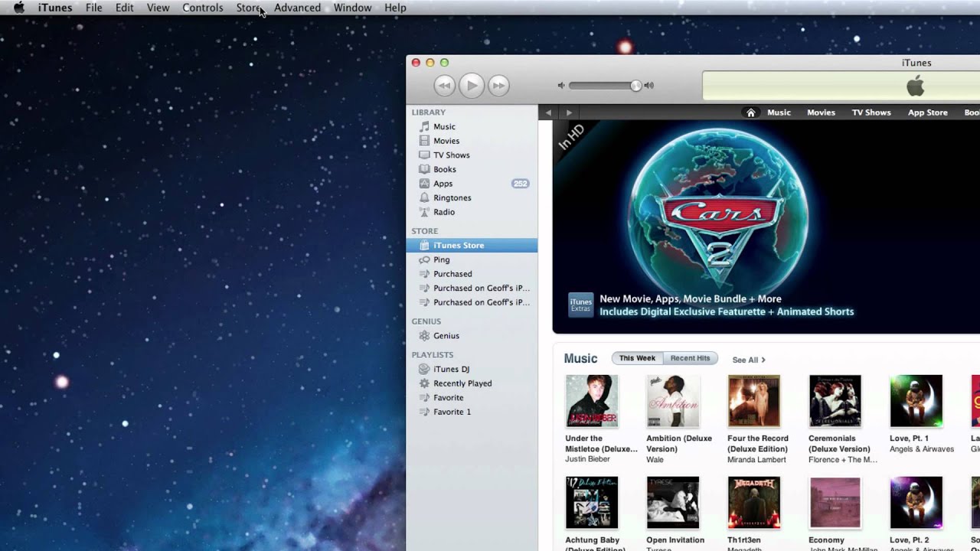Open Open Invitation album cover
This screenshot has height=551, width=980.
pos(673,503)
